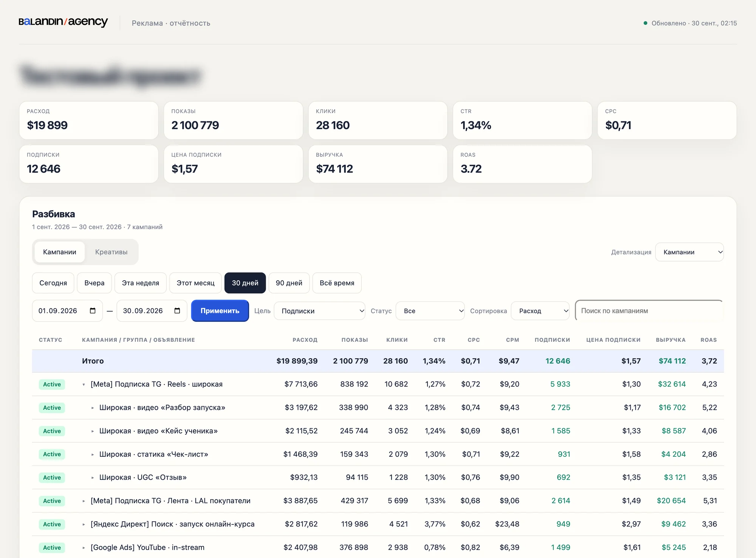Open the Цель Подписки dropdown
Screen dimensions: 756x558
(319, 311)
